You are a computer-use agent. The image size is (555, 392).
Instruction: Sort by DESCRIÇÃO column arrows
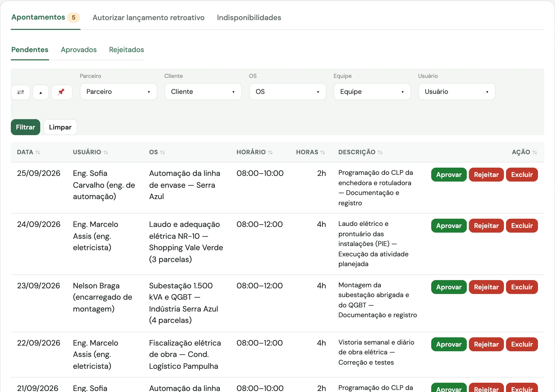pos(380,152)
